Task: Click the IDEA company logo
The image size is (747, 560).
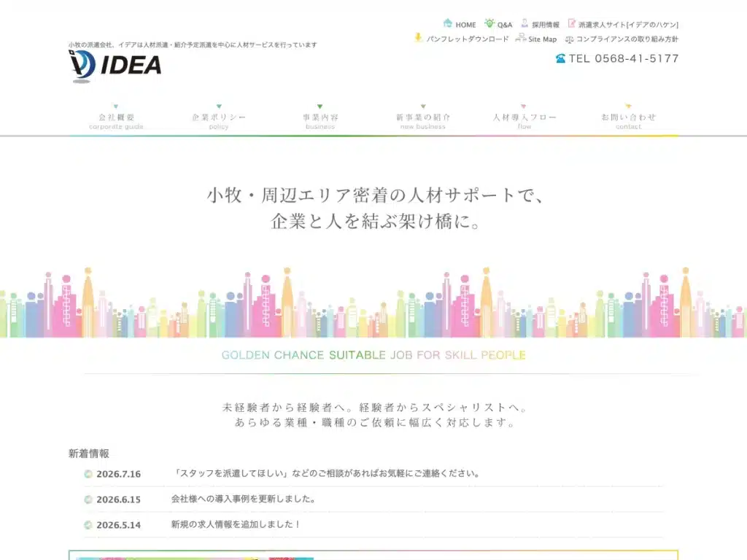Action: point(115,66)
